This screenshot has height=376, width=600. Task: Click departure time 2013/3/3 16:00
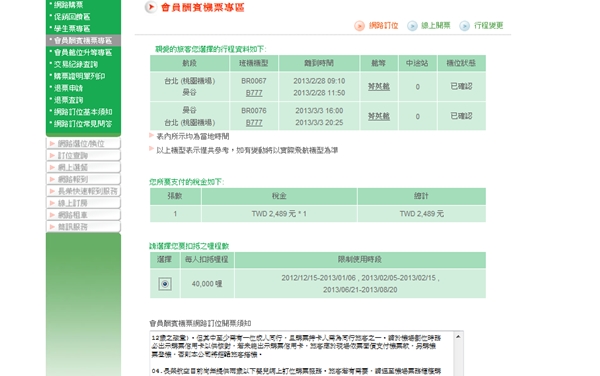tap(319, 111)
